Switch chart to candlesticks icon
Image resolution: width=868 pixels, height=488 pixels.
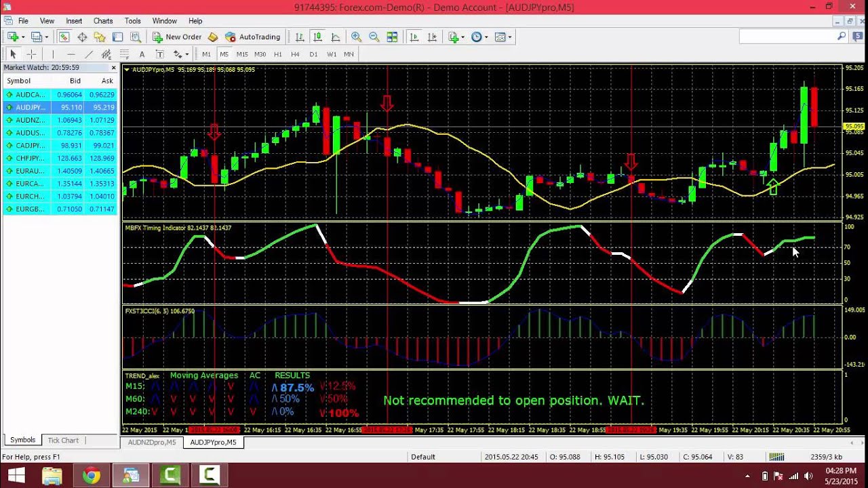click(317, 37)
